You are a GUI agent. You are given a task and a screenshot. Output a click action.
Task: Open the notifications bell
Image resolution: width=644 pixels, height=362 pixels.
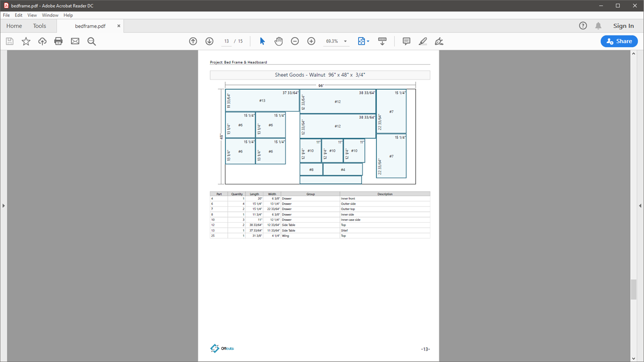(x=598, y=26)
